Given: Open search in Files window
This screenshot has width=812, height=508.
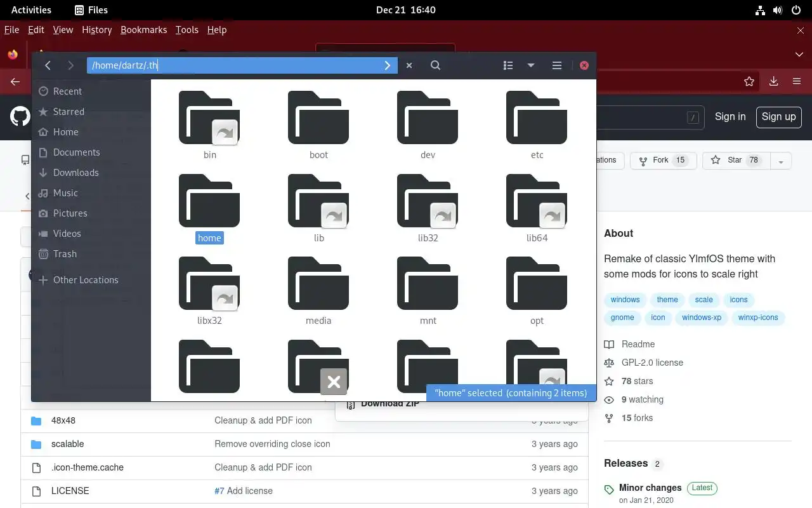Looking at the screenshot, I should point(435,65).
